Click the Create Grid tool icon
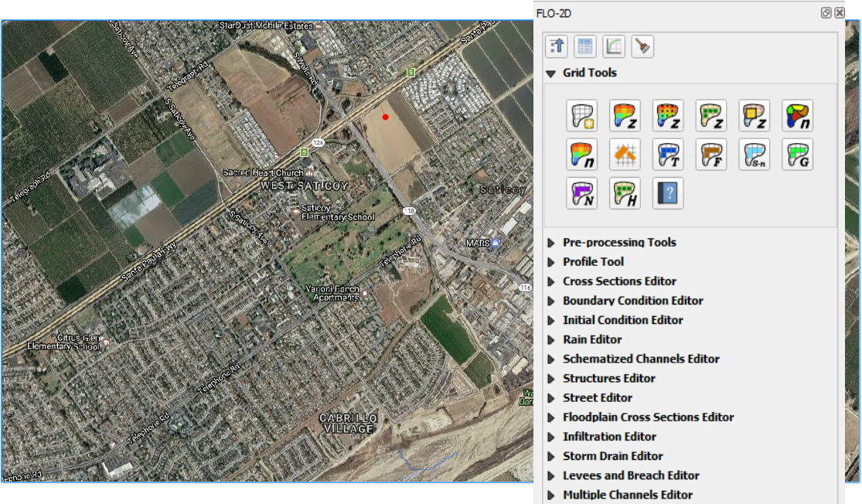 581,115
